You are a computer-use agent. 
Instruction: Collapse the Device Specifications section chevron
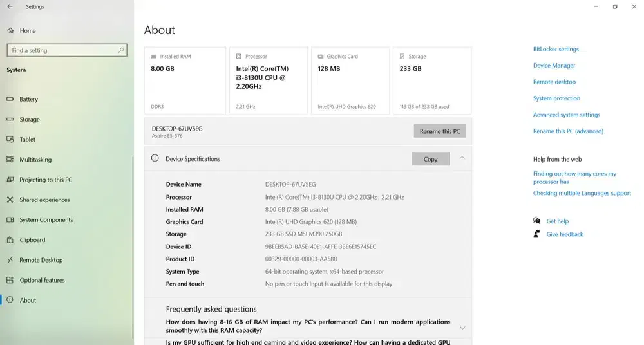point(462,158)
